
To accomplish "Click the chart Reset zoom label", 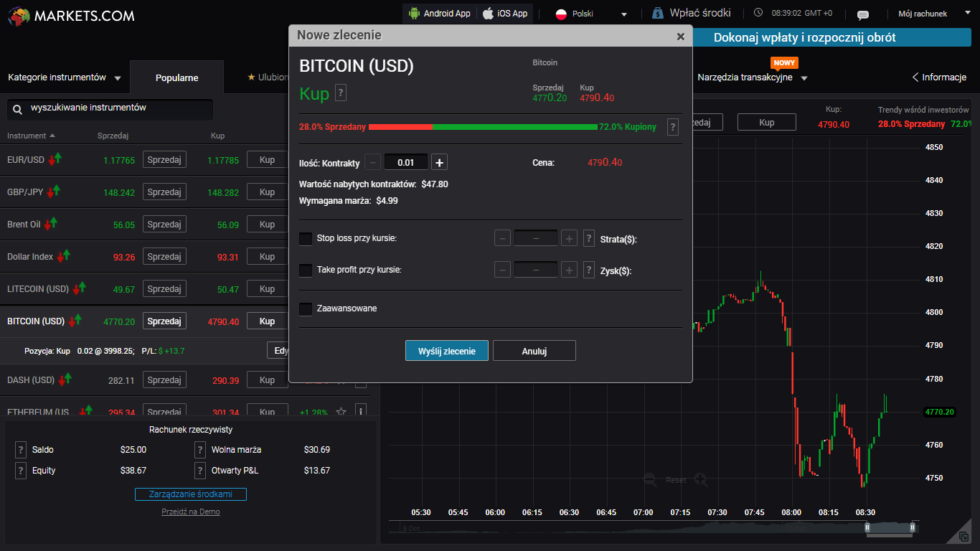I will coord(676,480).
